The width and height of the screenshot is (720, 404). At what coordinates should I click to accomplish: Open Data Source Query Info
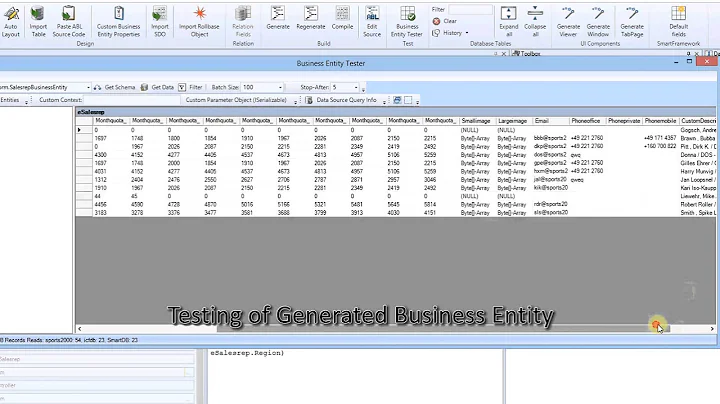click(x=341, y=100)
